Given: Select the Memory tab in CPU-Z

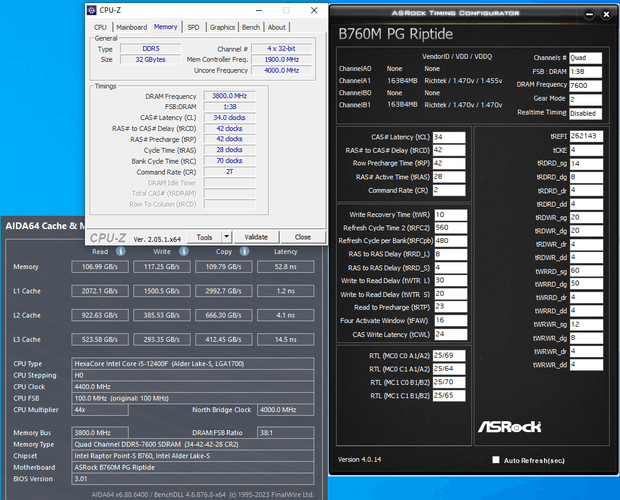Looking at the screenshot, I should 166,26.
